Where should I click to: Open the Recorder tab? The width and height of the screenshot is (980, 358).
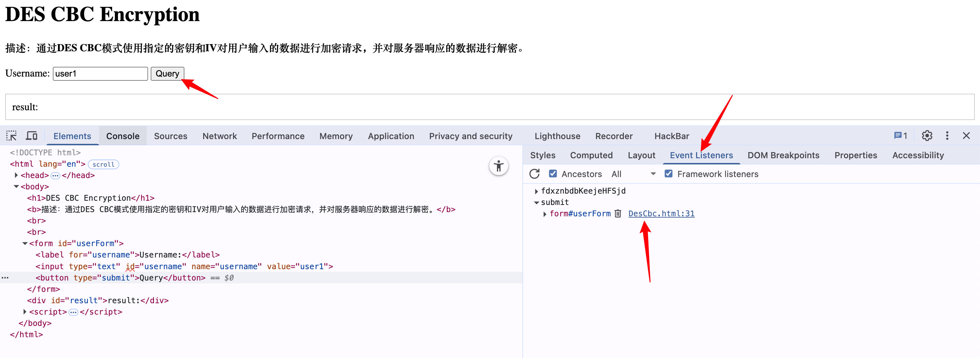614,136
